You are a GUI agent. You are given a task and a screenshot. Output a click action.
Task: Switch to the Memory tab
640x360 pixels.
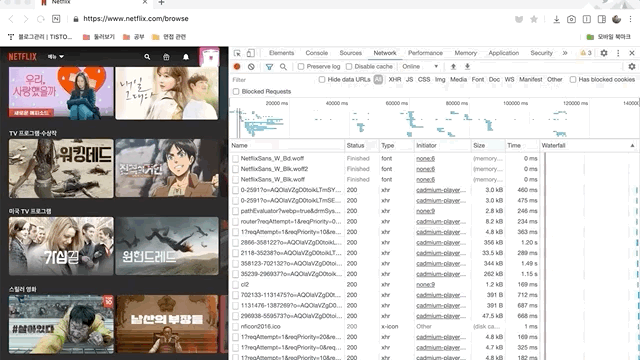point(466,53)
